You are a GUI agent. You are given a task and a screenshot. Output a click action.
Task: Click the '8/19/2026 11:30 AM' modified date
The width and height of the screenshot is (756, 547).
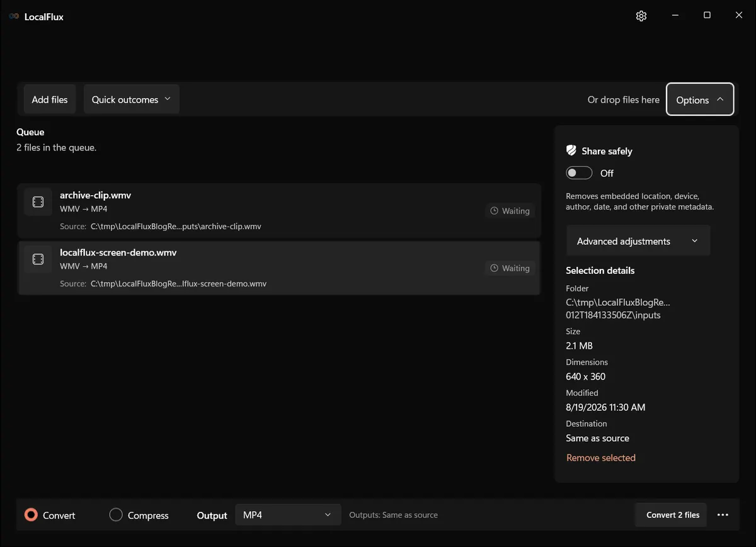(x=605, y=407)
